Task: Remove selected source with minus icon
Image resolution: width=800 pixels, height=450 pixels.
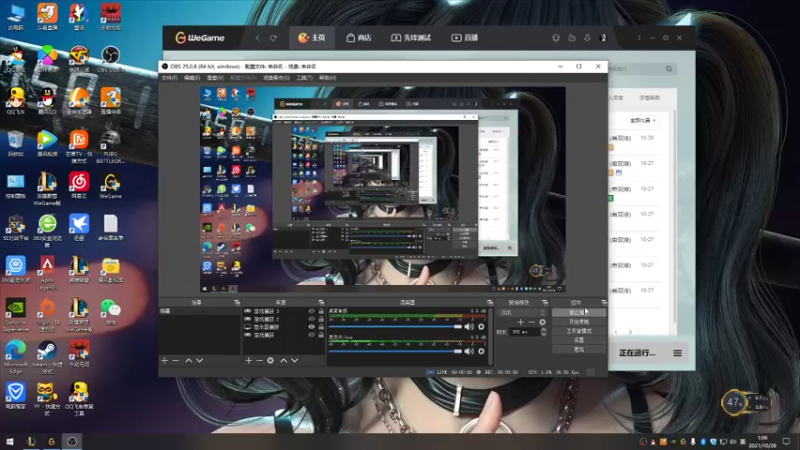Action: pyautogui.click(x=259, y=360)
